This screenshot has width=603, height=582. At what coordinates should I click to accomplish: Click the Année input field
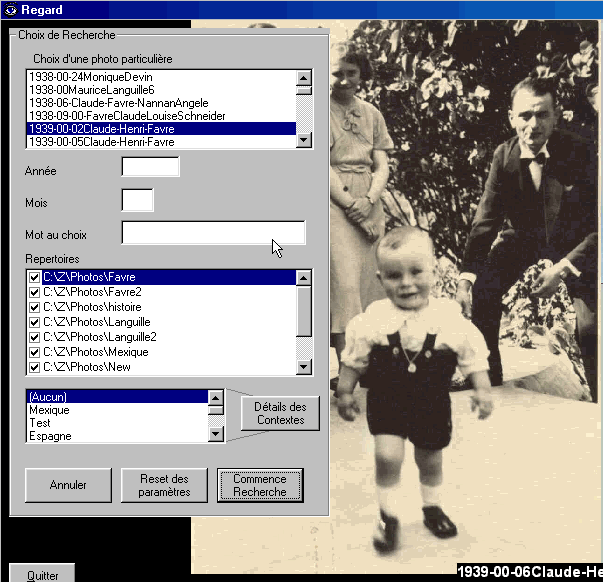click(150, 167)
